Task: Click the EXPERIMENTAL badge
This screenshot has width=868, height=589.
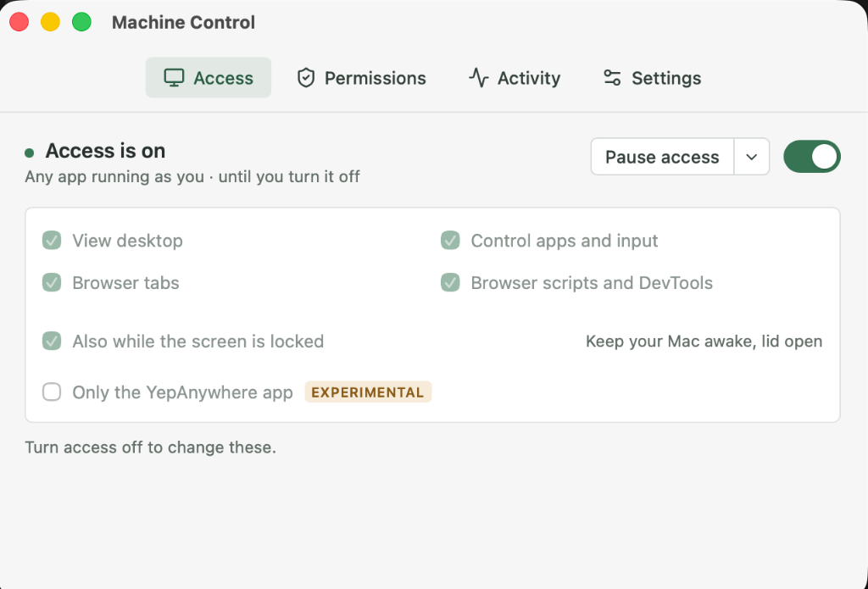Action: 368,392
